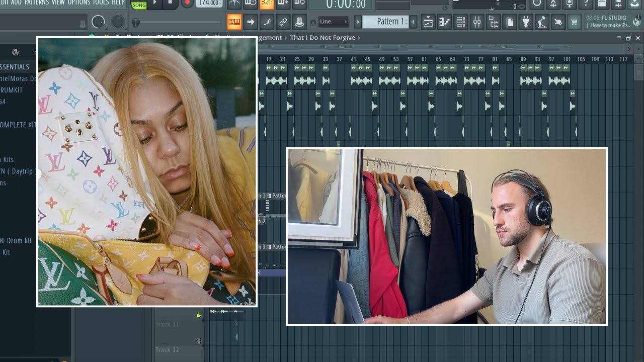
Task: Open the Piano roll view icon
Action: pos(444,22)
